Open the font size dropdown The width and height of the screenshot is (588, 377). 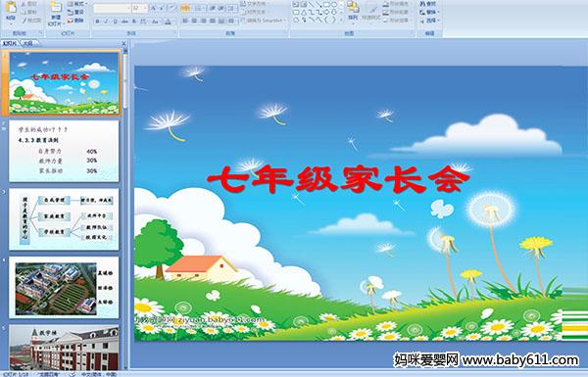click(145, 8)
